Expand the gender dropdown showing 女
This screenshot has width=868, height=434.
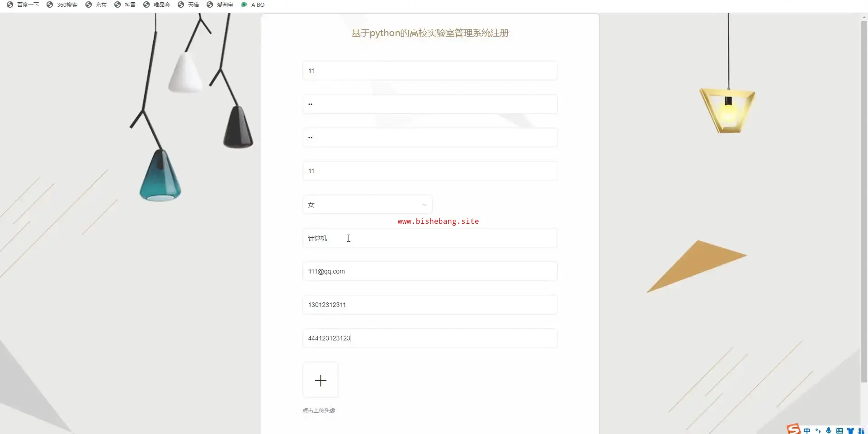pyautogui.click(x=367, y=205)
